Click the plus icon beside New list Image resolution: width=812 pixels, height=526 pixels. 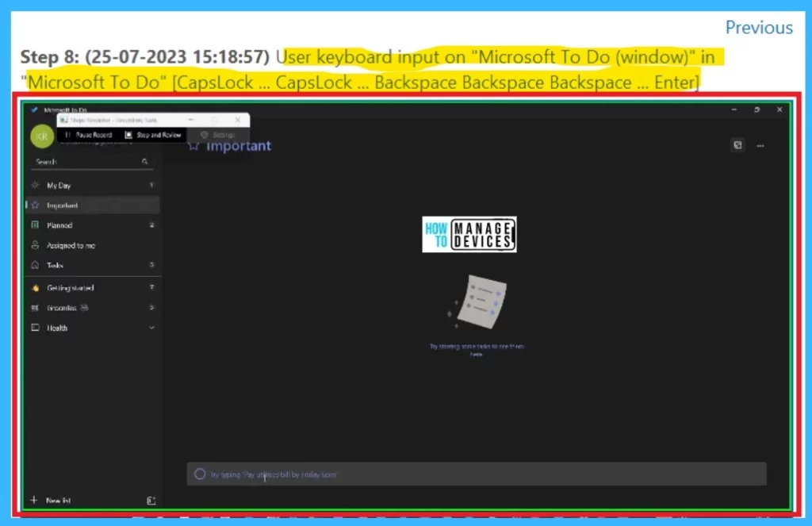coord(34,500)
